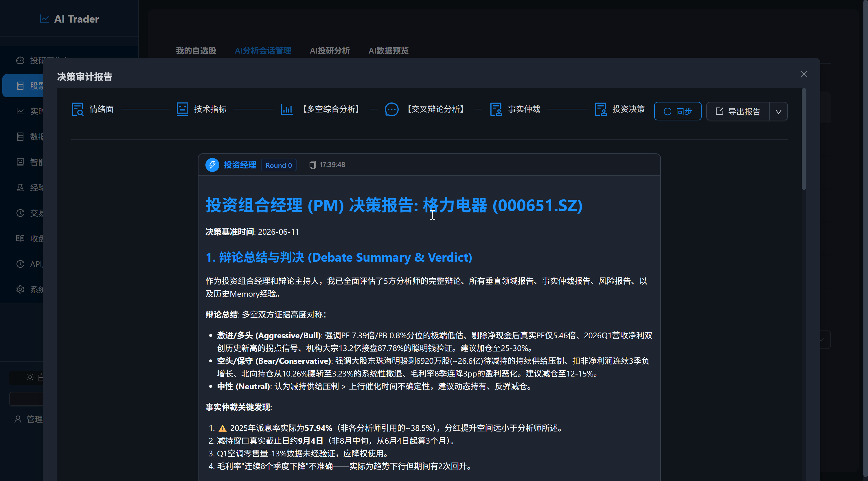
Task: Select the 投资决策 step label
Action: [x=628, y=109]
